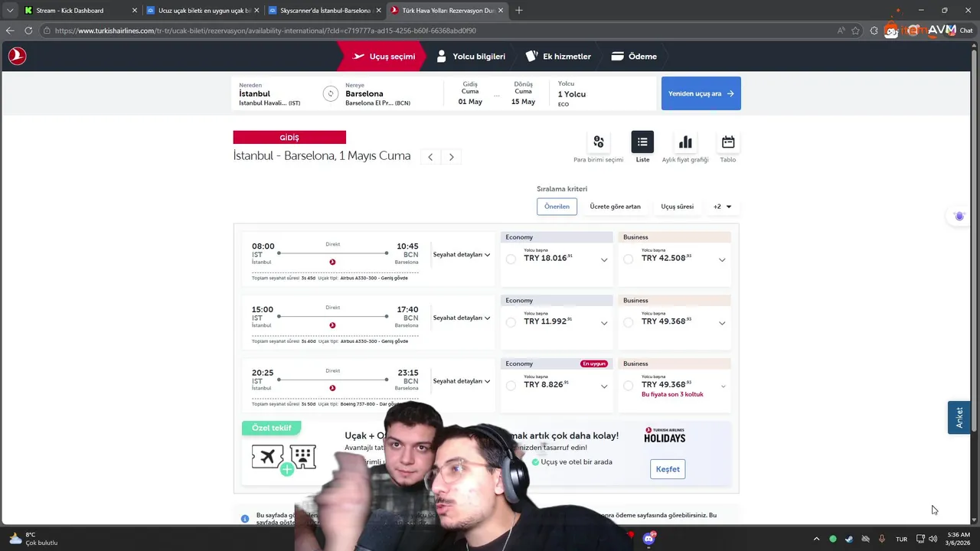This screenshot has width=980, height=551.
Task: Expand Seyahat detayları for 08:00 flight
Action: coord(462,254)
